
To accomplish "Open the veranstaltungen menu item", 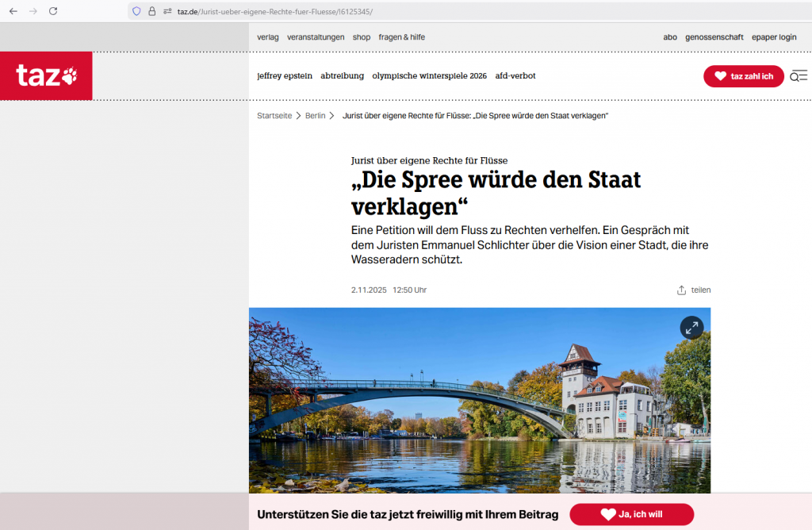I will click(316, 37).
